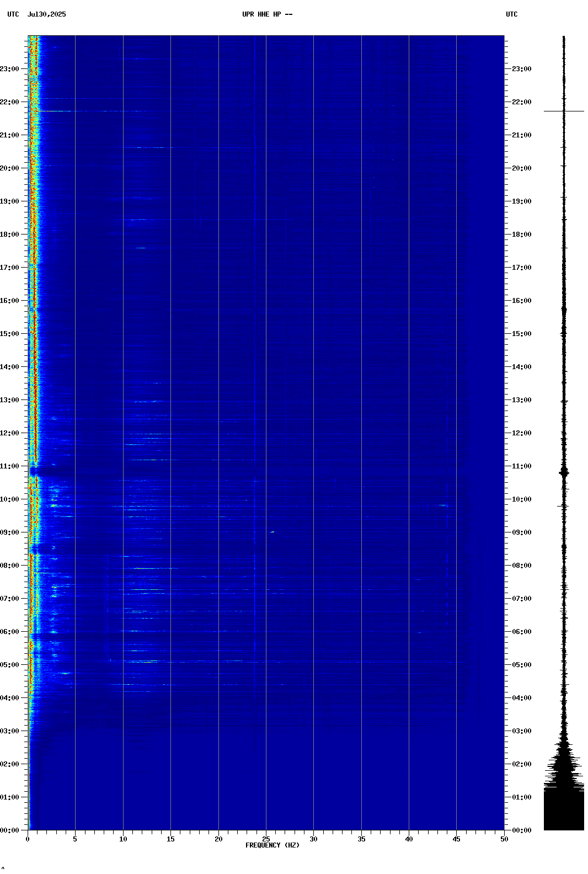Screen dimensions: 588x874
Task: Click the left axis 08:00 time label
Action: (9, 566)
